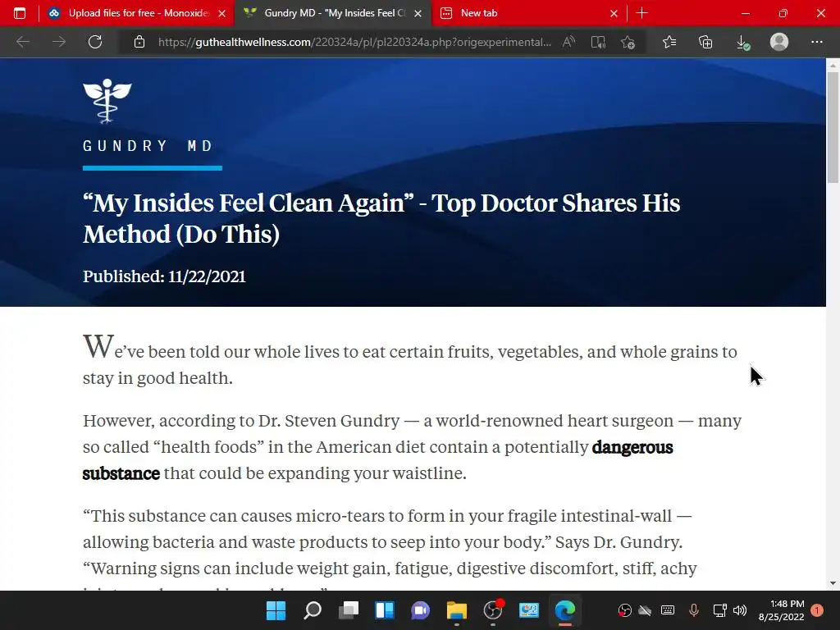Open OBS Studio from taskbar
Screen dimensions: 840x630
pos(493,610)
